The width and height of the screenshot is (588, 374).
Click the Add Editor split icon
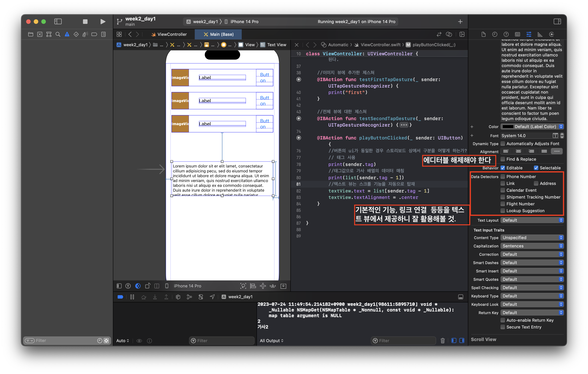click(462, 34)
